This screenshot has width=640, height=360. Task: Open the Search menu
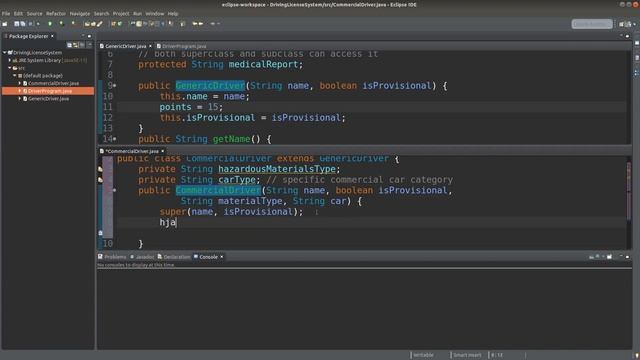click(102, 13)
